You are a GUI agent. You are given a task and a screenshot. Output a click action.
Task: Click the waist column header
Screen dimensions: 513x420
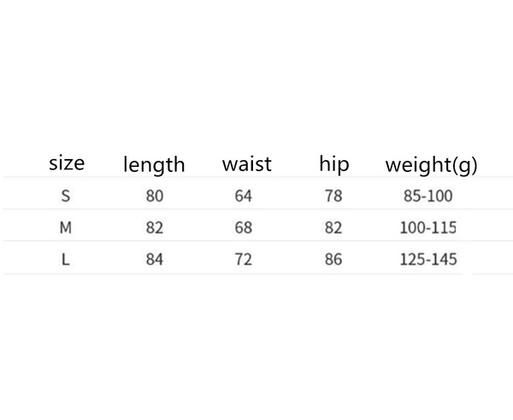point(247,163)
